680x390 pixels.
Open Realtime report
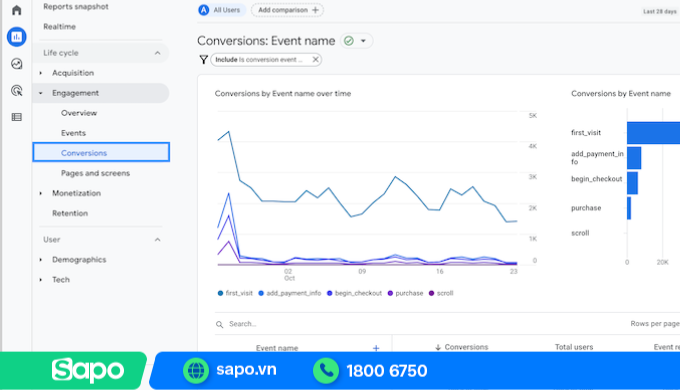(59, 26)
